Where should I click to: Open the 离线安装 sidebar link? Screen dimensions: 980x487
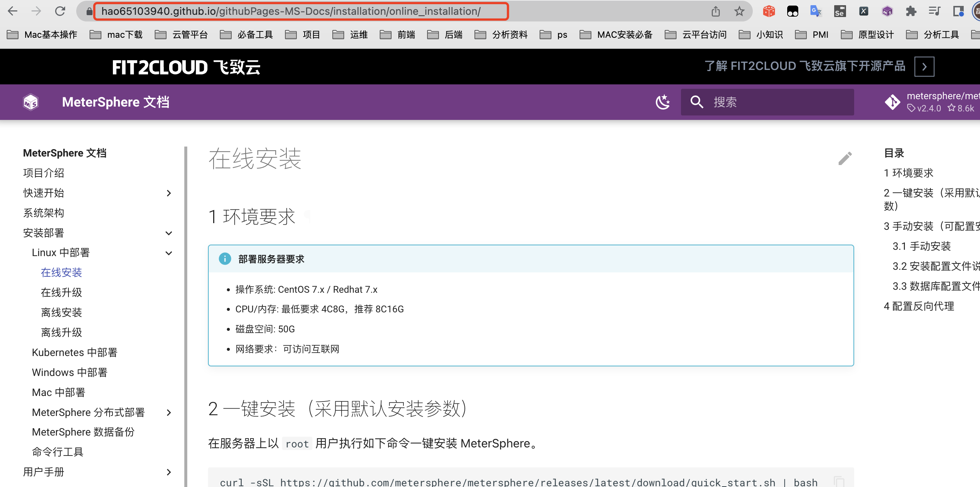point(61,312)
